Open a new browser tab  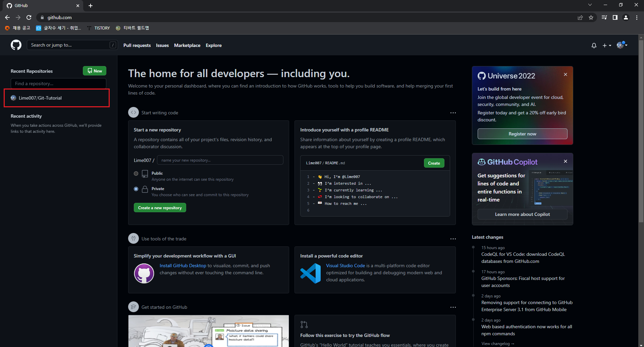[x=91, y=6]
